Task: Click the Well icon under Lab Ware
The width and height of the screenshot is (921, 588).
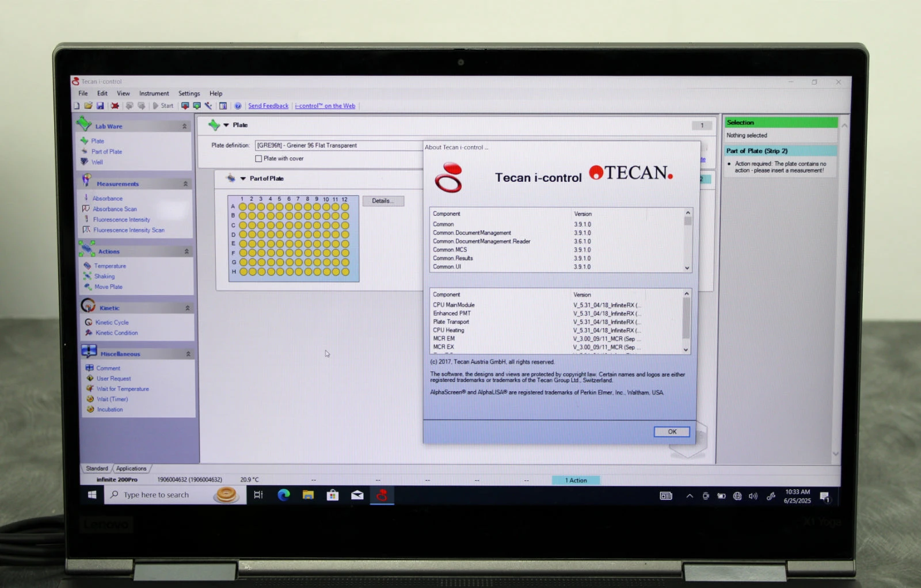Action: click(x=85, y=162)
